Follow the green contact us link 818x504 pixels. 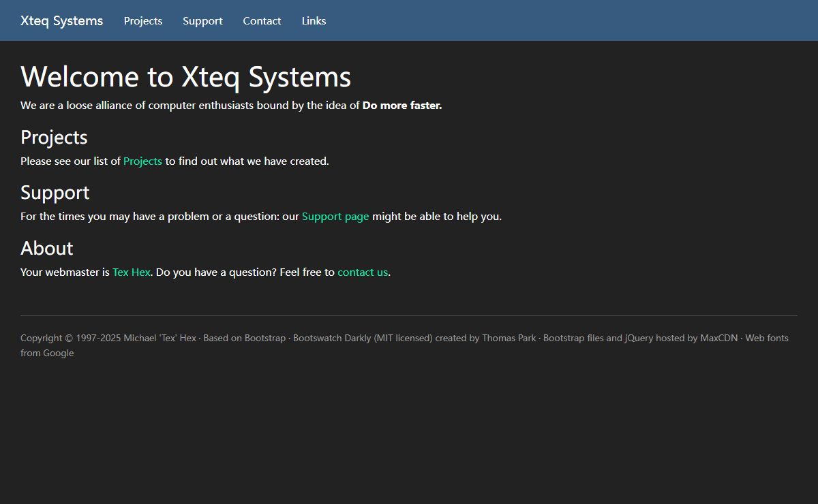click(x=363, y=272)
